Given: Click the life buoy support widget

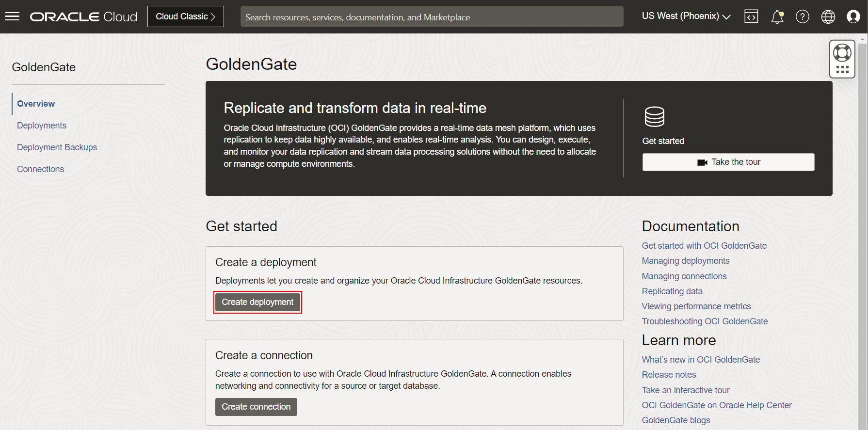Looking at the screenshot, I should (842, 53).
